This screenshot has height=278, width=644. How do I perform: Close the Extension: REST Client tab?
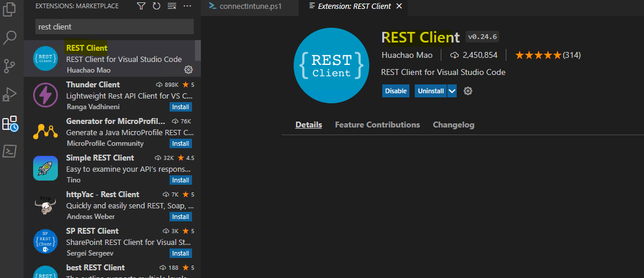(399, 6)
